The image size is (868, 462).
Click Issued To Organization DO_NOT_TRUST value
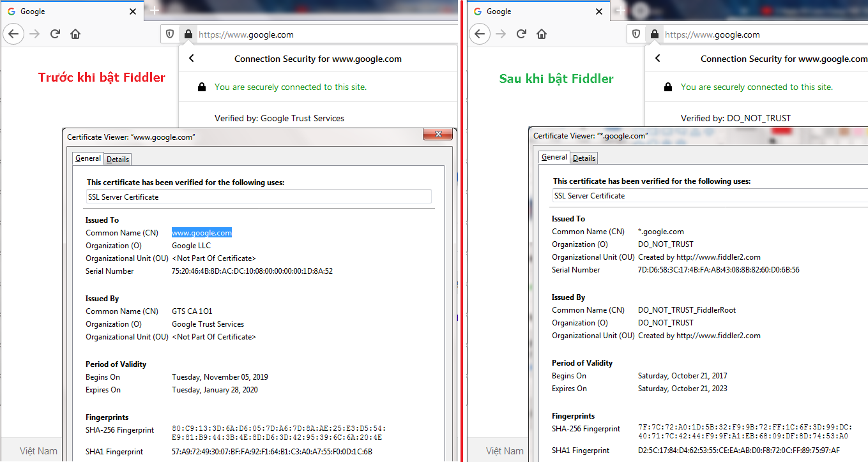666,244
